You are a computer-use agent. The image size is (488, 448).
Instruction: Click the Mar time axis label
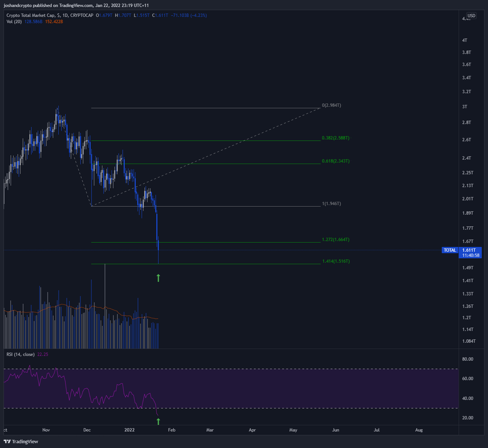pos(210,430)
